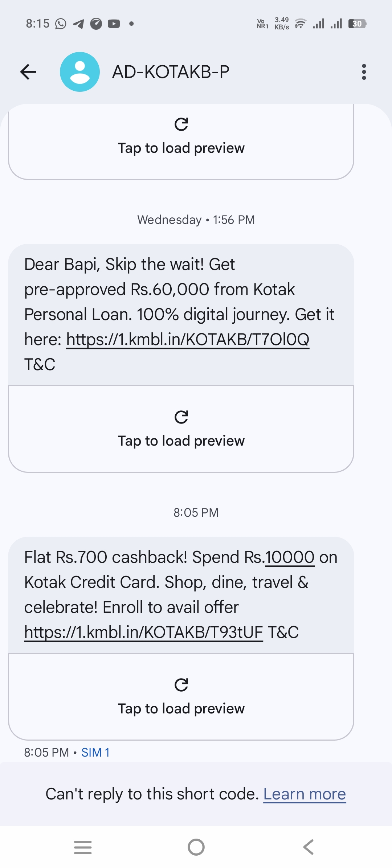The width and height of the screenshot is (392, 868).
Task: Tap reload icon under the cashback message
Action: pyautogui.click(x=181, y=685)
